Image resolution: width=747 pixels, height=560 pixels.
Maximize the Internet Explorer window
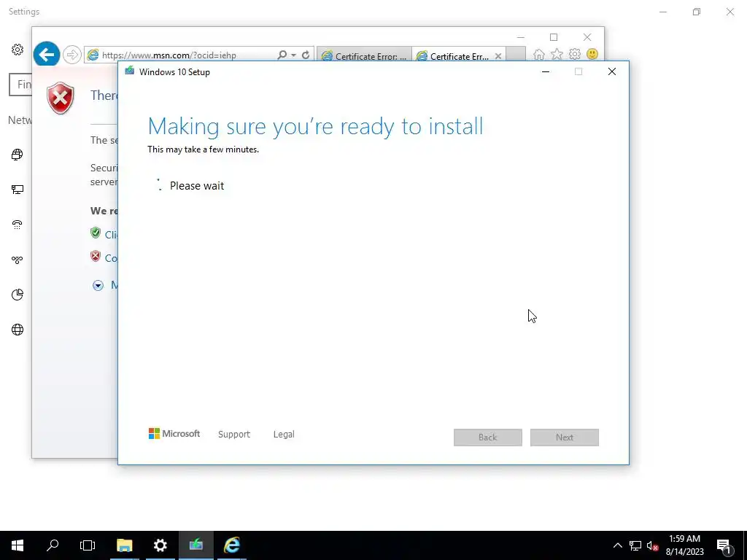point(554,37)
